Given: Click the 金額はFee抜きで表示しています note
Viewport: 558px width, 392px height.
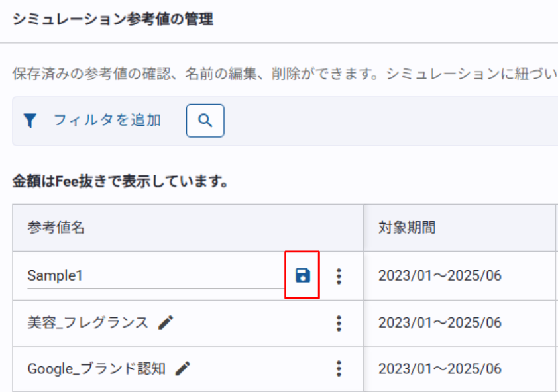Looking at the screenshot, I should tap(121, 182).
